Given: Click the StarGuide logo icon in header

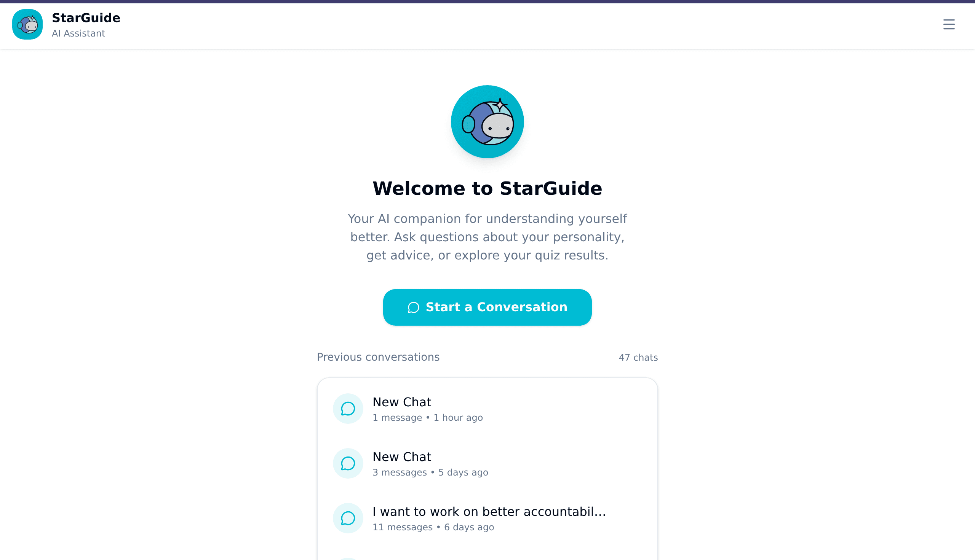Looking at the screenshot, I should tap(27, 24).
